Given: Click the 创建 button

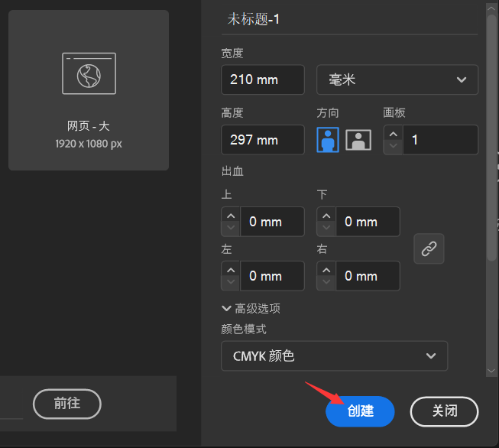Looking at the screenshot, I should point(360,411).
